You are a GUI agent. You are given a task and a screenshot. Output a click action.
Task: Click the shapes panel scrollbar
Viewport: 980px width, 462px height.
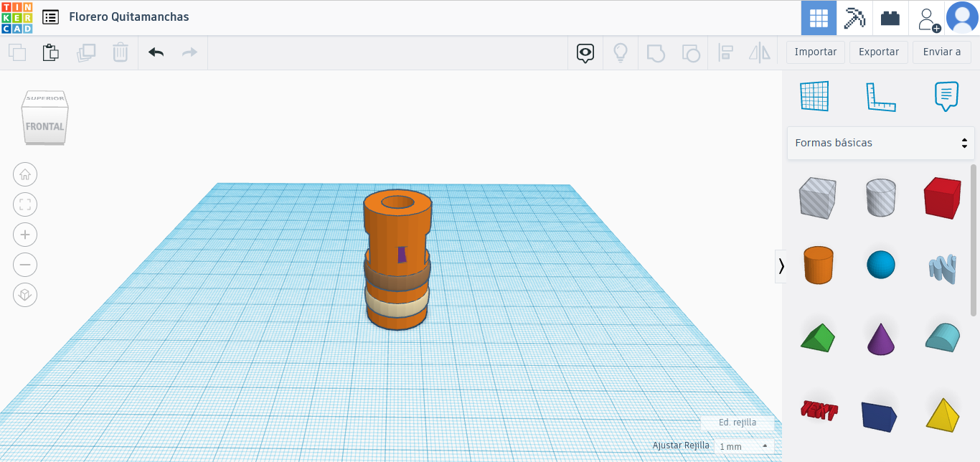point(974,240)
